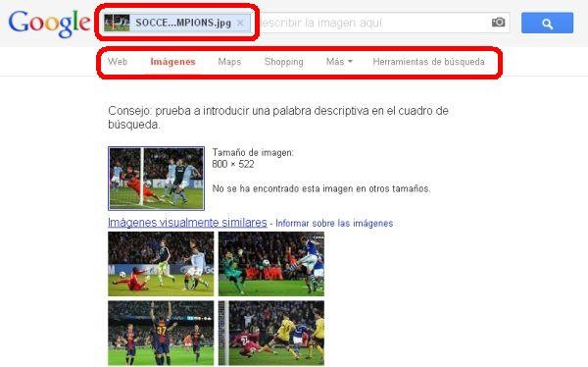Select the Imágenes tab
588x367 pixels.
pyautogui.click(x=172, y=62)
